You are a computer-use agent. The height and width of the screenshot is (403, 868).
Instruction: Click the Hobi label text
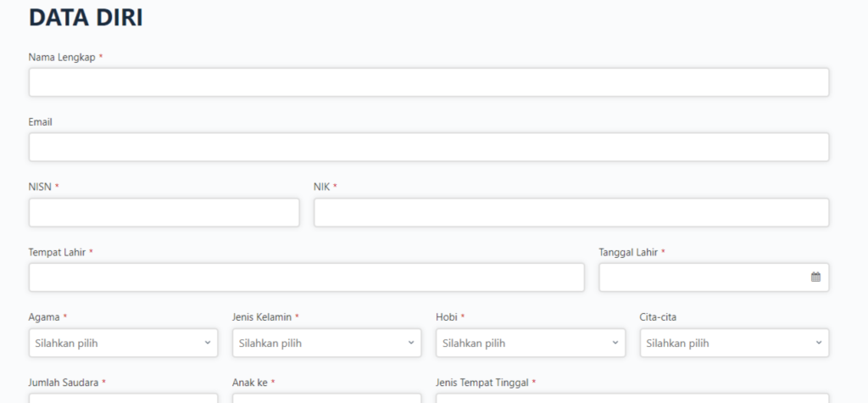point(447,317)
